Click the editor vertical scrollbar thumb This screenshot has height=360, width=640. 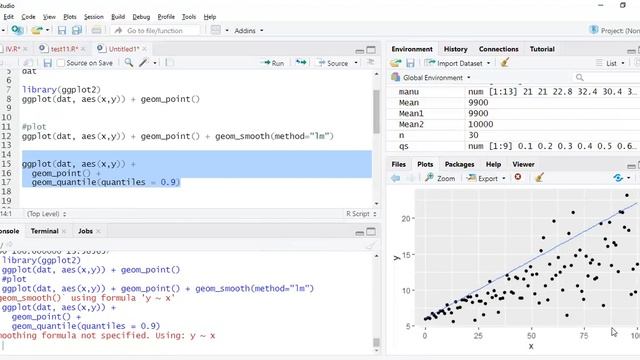pyautogui.click(x=376, y=112)
